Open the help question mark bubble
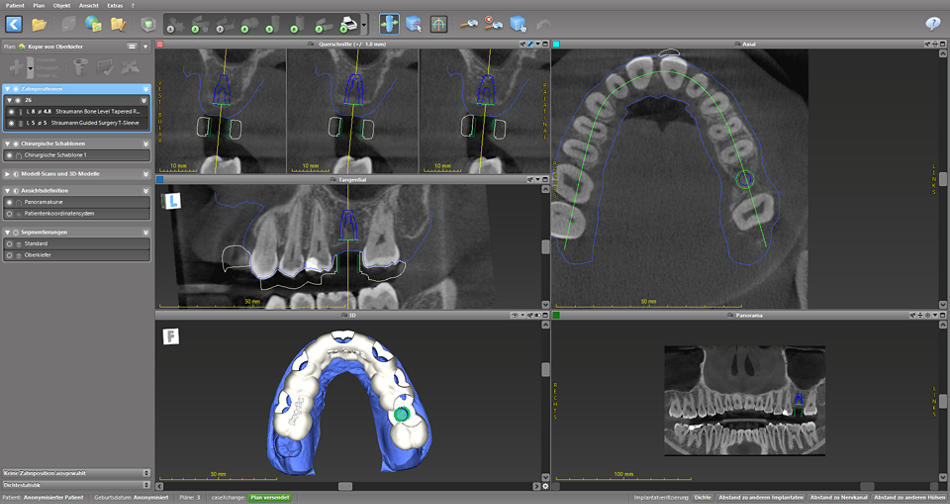 pyautogui.click(x=932, y=24)
